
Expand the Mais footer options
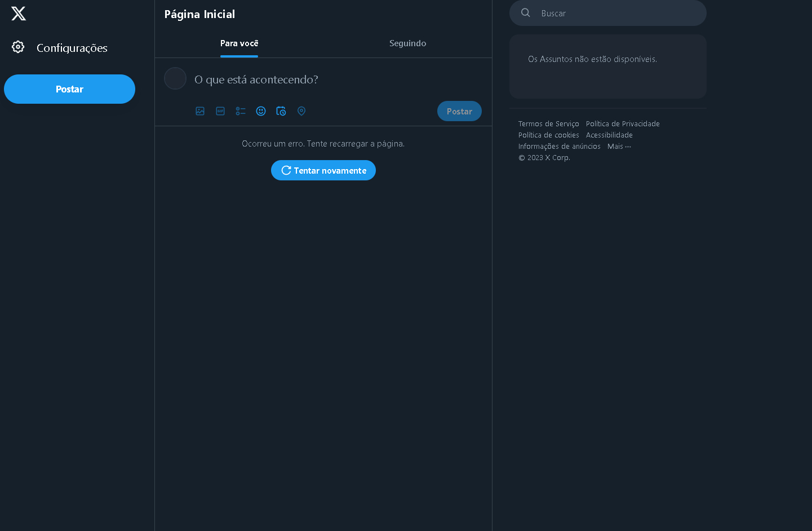pos(619,147)
